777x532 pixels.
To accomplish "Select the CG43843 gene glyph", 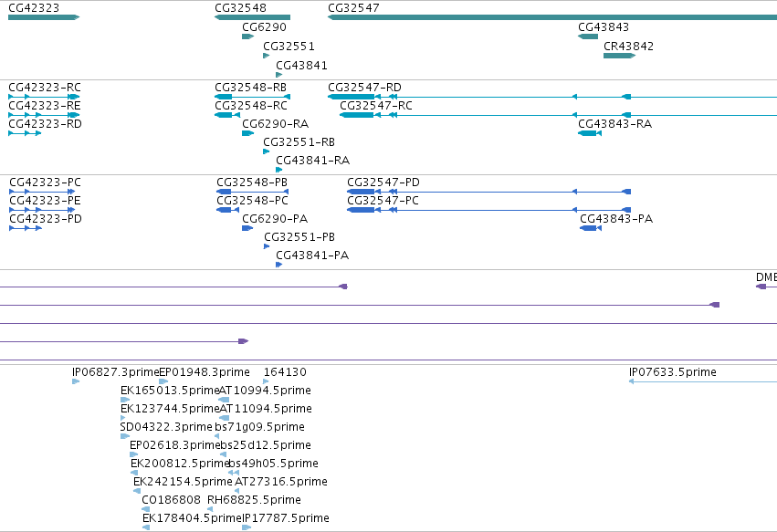I will point(588,37).
